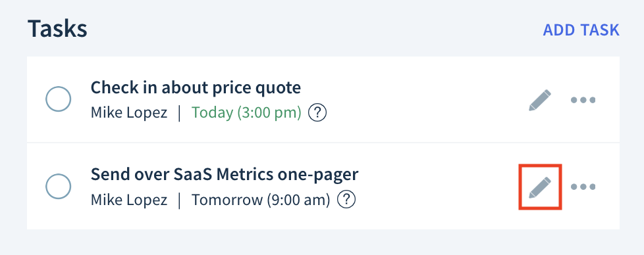Click the Tomorrow (9:00 am) due date
The image size is (644, 255).
261,200
